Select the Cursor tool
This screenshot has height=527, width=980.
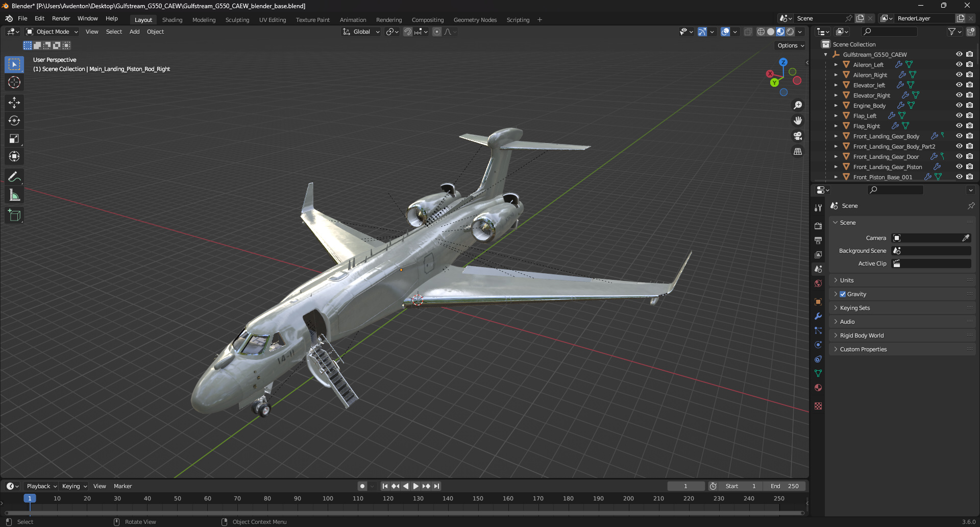coord(14,82)
